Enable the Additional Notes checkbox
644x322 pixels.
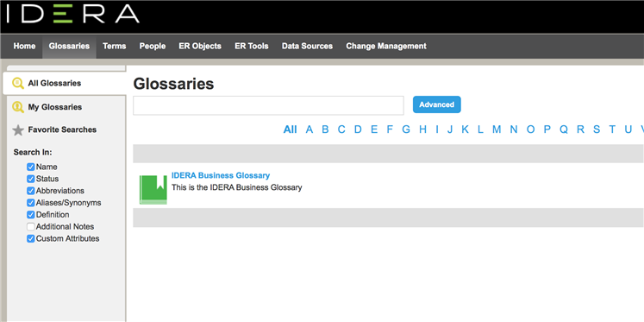30,226
